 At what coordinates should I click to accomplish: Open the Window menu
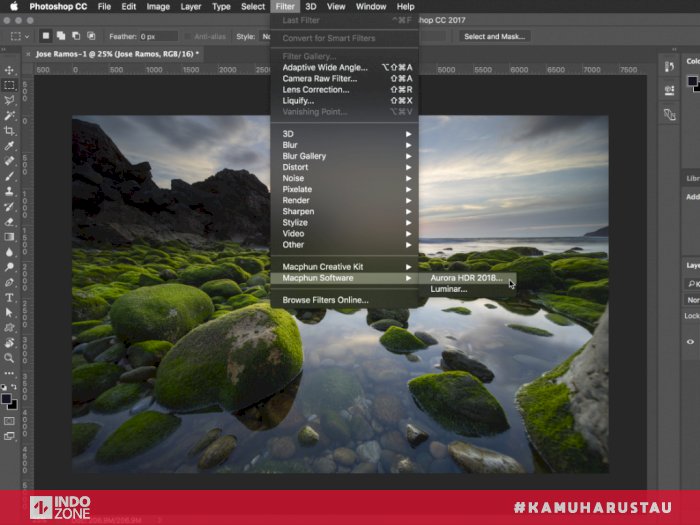[x=371, y=7]
